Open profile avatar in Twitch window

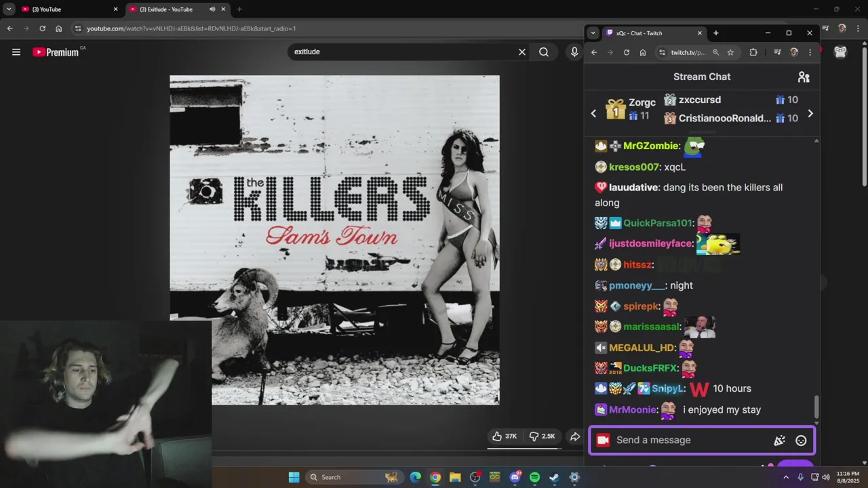click(794, 52)
